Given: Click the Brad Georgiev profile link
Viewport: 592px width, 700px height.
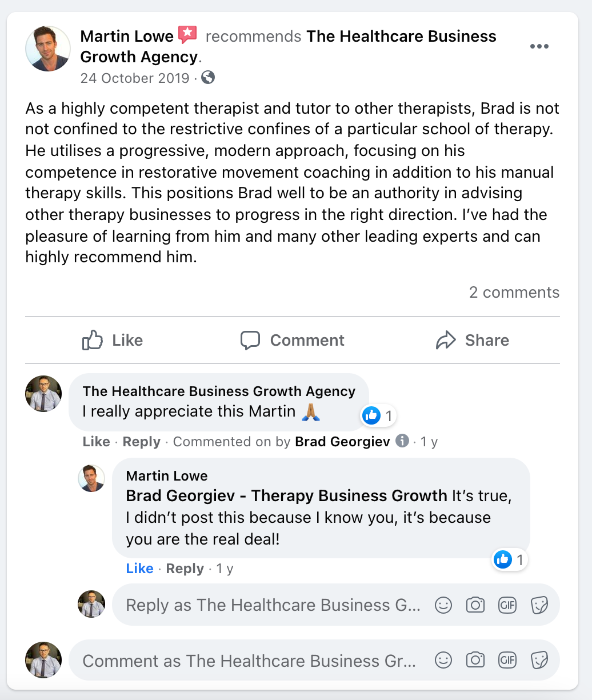Looking at the screenshot, I should point(342,442).
